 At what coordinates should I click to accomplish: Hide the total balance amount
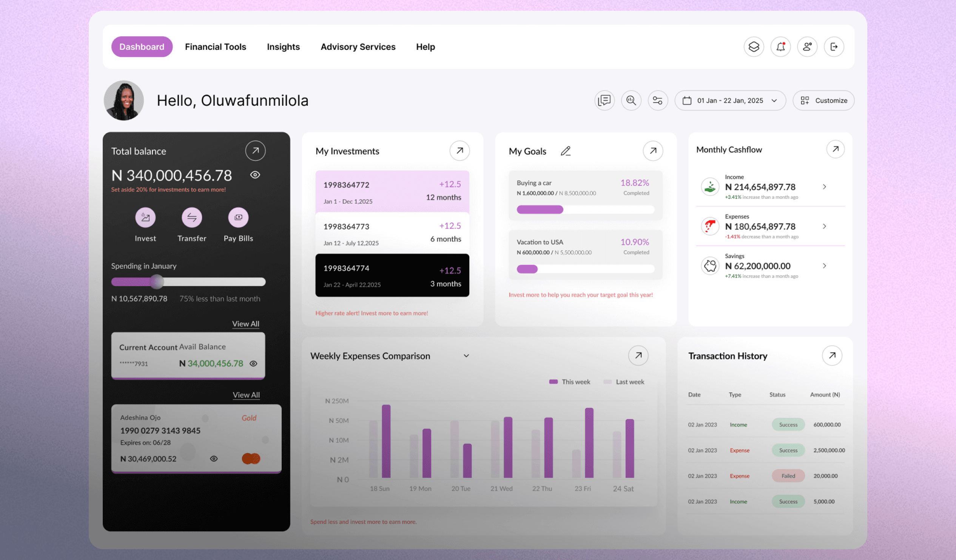[x=255, y=175]
